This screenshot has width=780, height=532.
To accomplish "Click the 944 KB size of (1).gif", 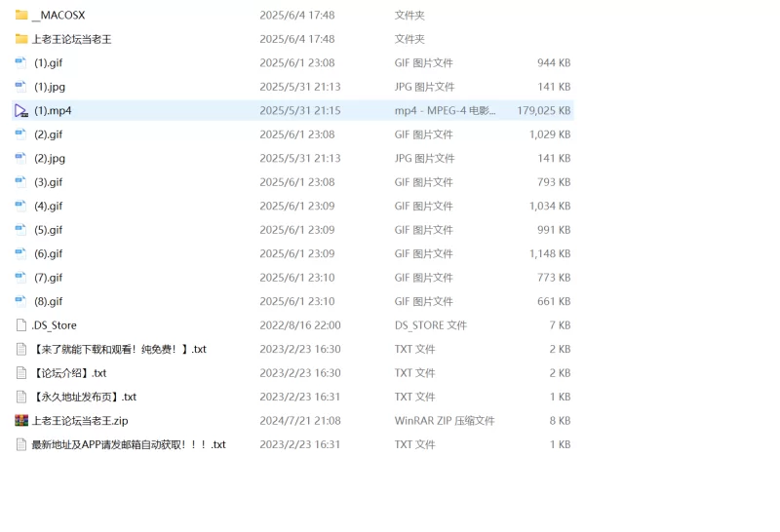I will (x=554, y=62).
